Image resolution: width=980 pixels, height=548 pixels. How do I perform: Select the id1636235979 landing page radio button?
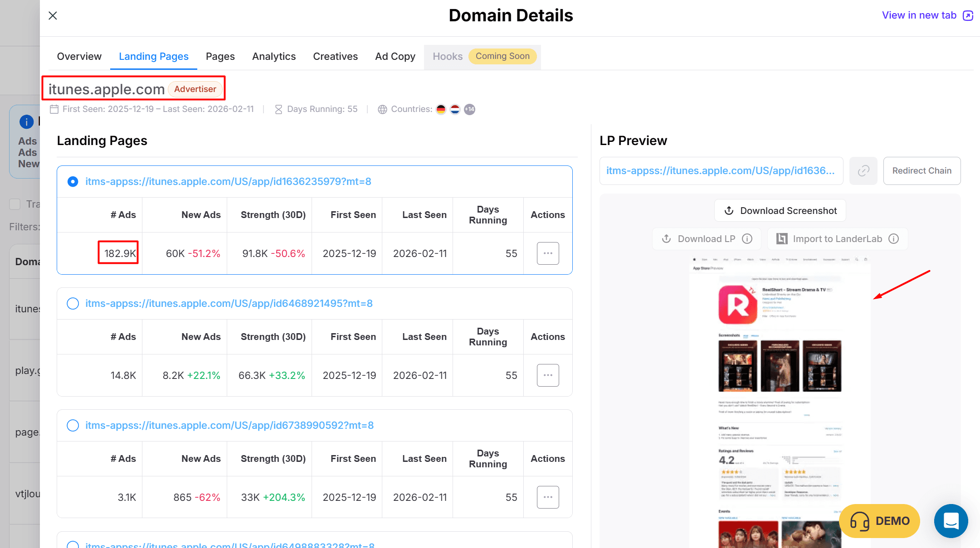tap(73, 181)
